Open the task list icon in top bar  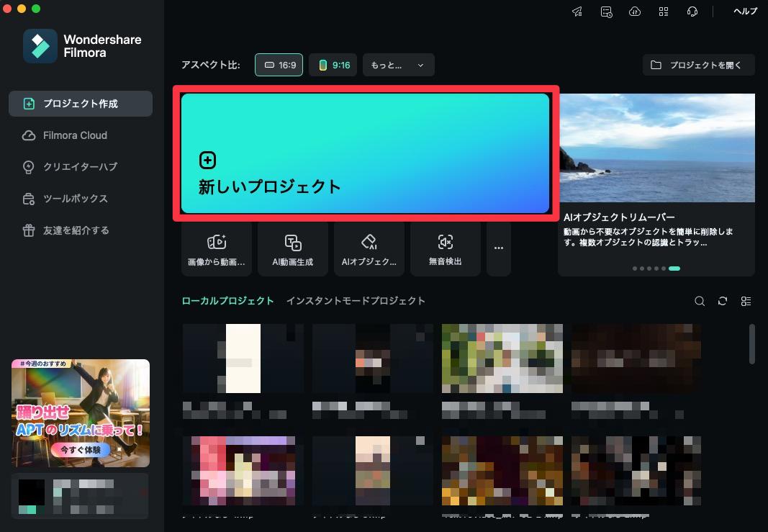click(606, 12)
